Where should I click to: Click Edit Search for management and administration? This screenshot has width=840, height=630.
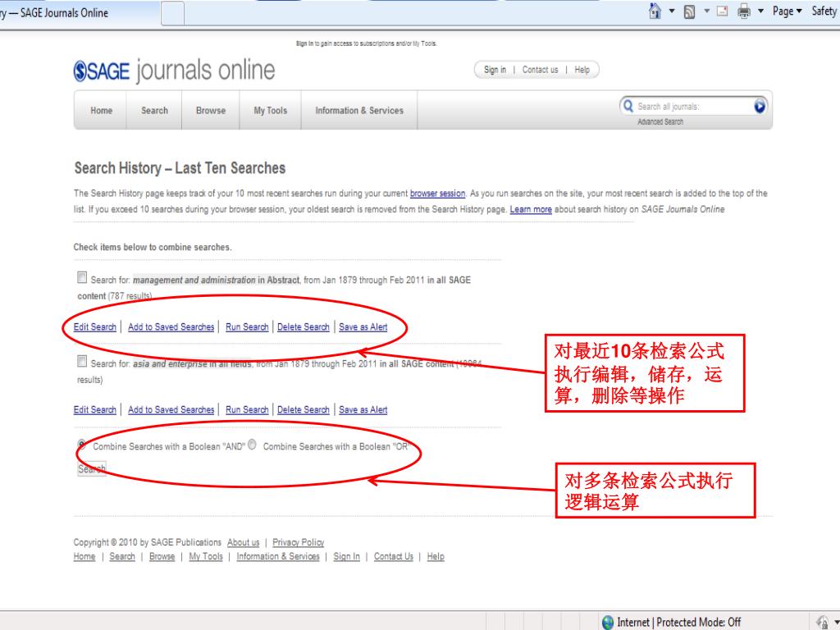point(95,326)
